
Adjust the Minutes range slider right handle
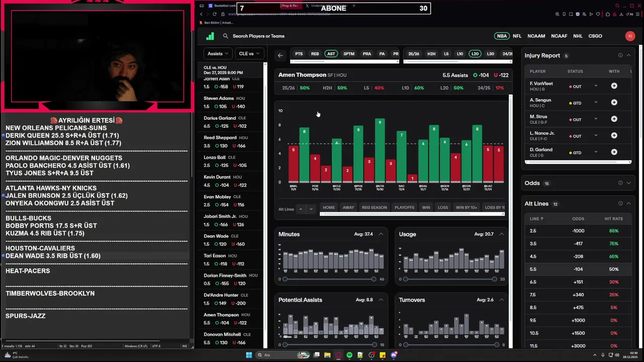click(373, 279)
